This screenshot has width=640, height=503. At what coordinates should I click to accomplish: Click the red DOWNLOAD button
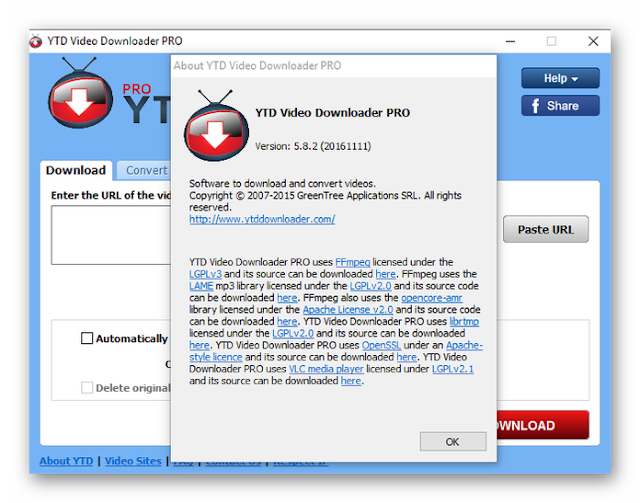coord(543,425)
